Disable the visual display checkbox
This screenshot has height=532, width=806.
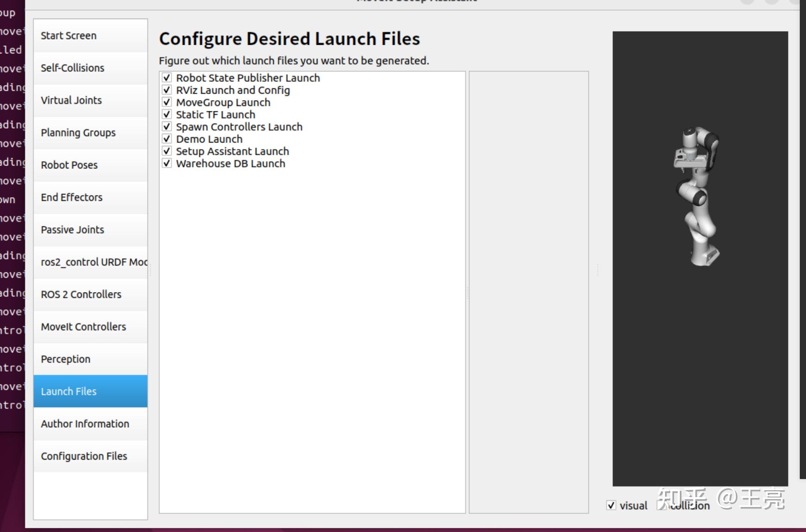point(611,505)
